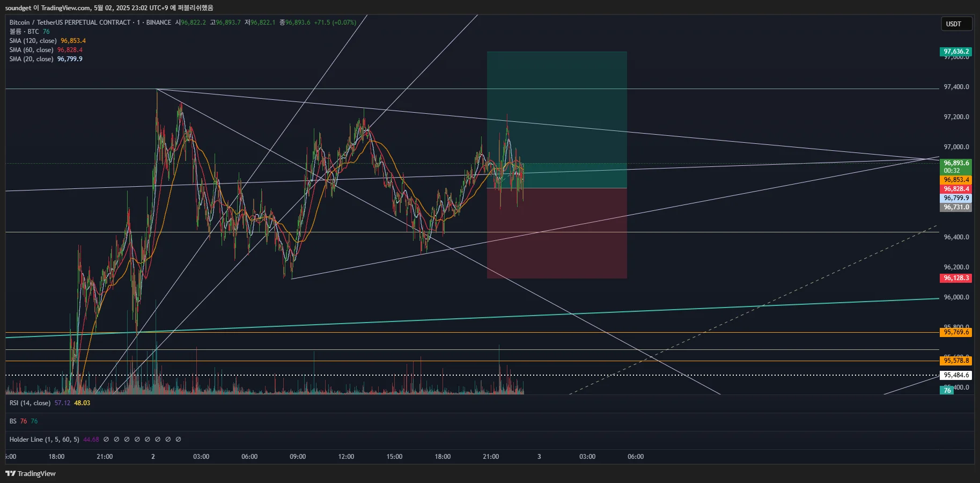Click the day 3 date label on time axis
Viewport: 980px width, 483px height.
(x=539, y=457)
